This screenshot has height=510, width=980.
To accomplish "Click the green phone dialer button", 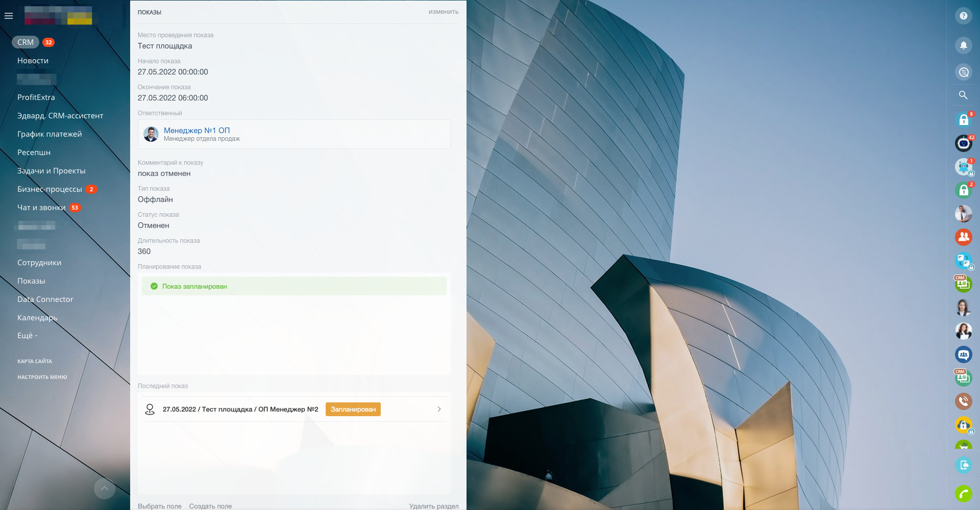I will click(x=963, y=494).
